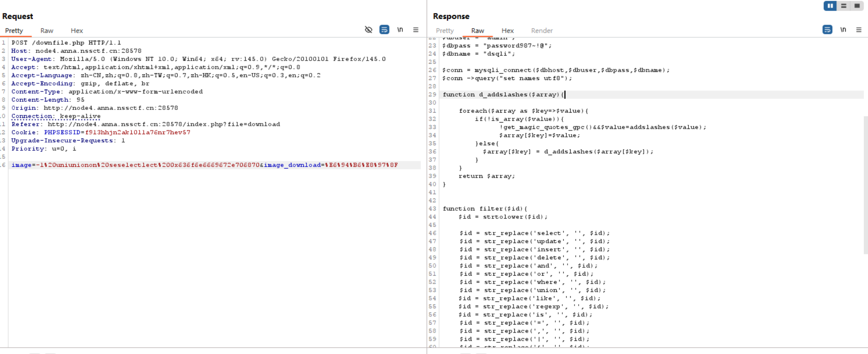868x354 pixels.
Task: Click the Origin header line
Action: tap(95, 108)
